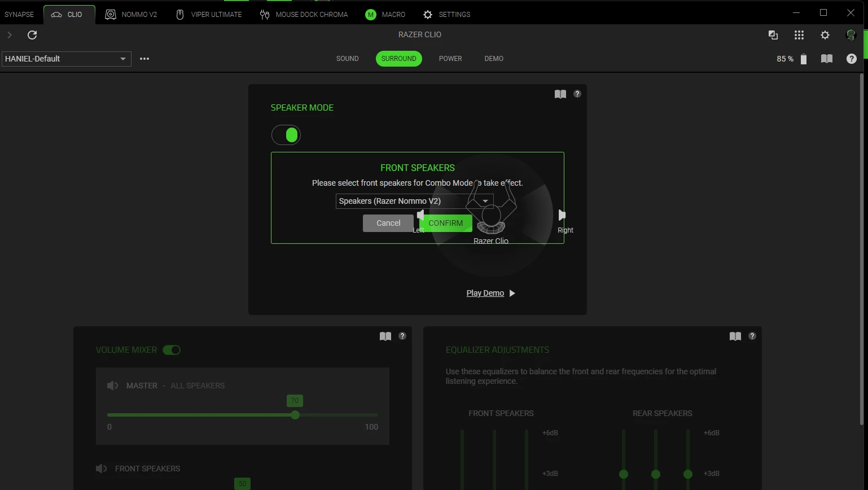The width and height of the screenshot is (868, 490).
Task: Click the Clio device icon in tab
Action: tap(56, 15)
